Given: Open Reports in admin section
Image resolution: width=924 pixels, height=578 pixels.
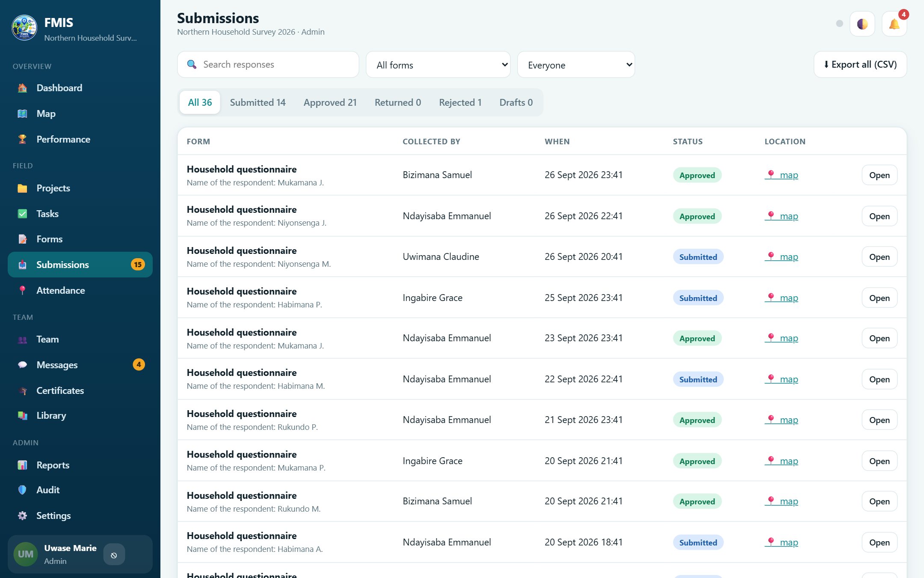Looking at the screenshot, I should (80, 465).
